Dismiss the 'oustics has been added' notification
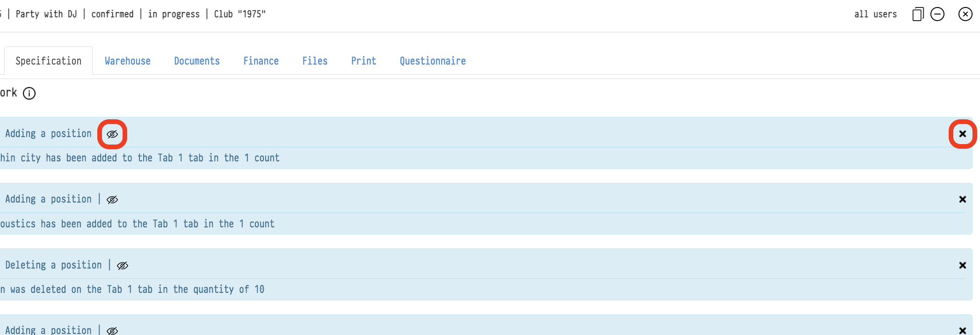 (962, 199)
